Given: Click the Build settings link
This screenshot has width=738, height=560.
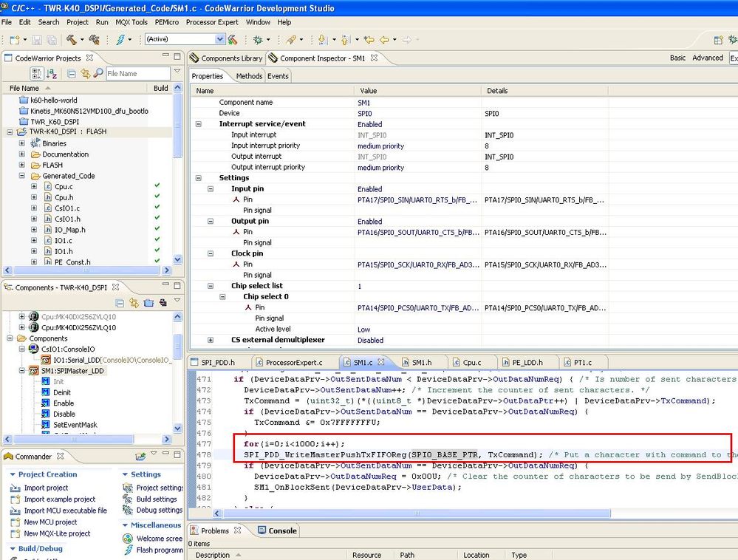Looking at the screenshot, I should [x=157, y=499].
